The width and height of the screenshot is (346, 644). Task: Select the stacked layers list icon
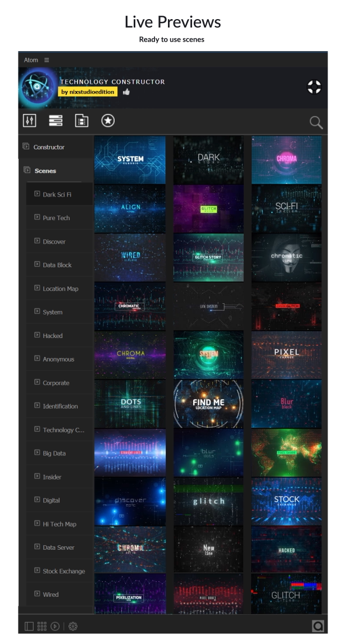pos(56,120)
